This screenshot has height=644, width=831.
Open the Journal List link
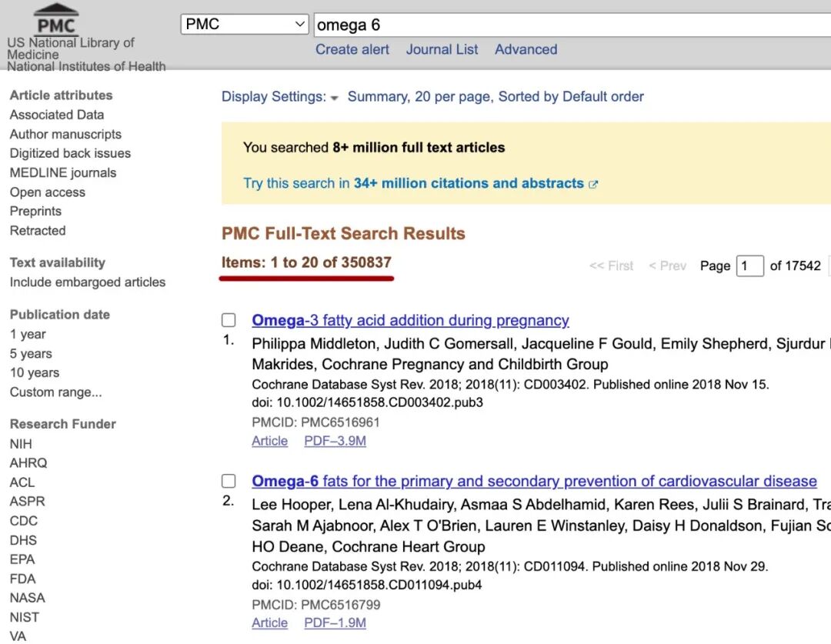[442, 49]
